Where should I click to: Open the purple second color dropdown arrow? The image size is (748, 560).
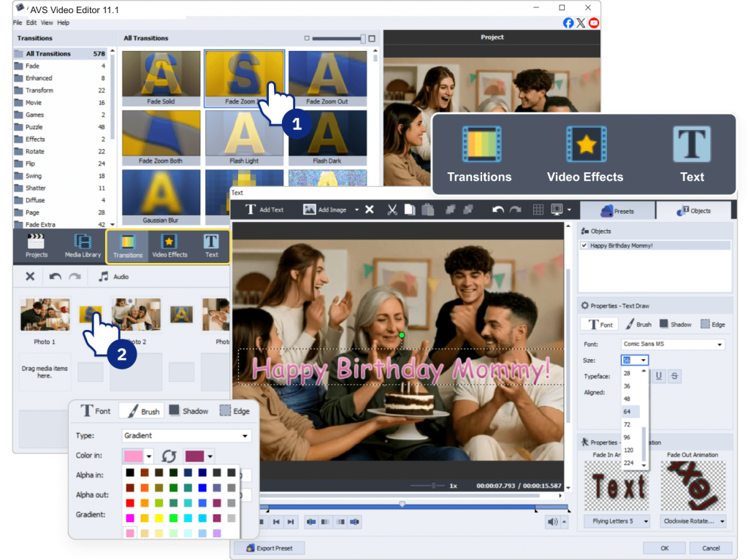tap(210, 456)
